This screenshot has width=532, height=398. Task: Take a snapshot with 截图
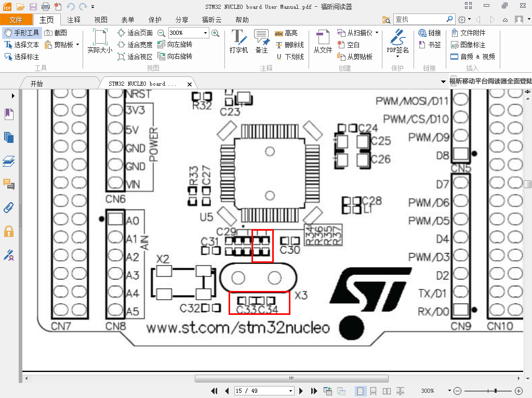(x=56, y=33)
